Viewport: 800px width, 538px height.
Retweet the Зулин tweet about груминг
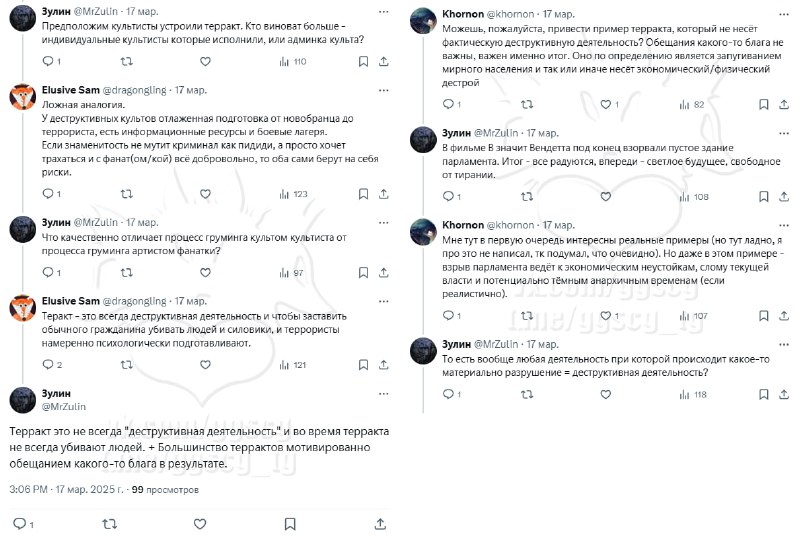tap(126, 272)
